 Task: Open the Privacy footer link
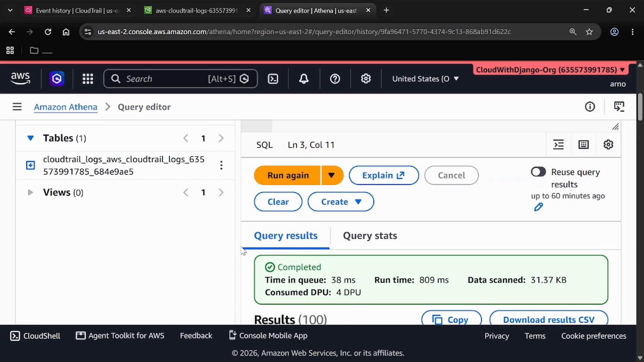[496, 336]
